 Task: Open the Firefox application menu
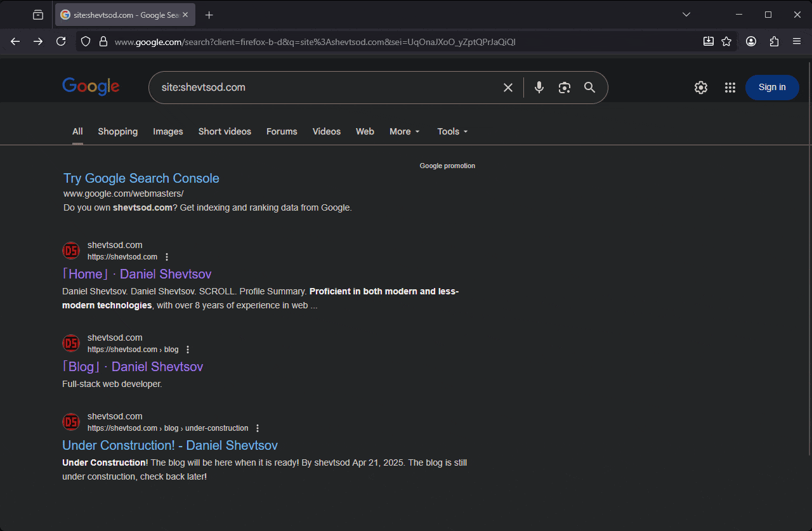pyautogui.click(x=797, y=41)
